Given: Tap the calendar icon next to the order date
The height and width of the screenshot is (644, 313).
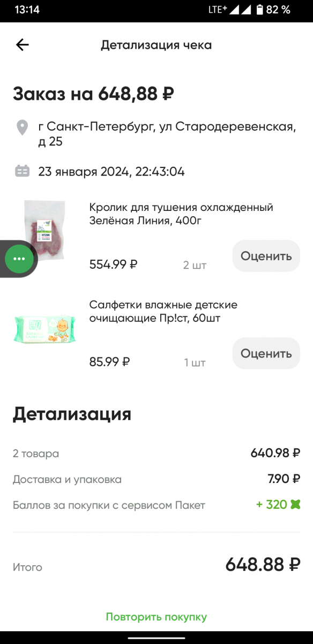Looking at the screenshot, I should coord(22,169).
